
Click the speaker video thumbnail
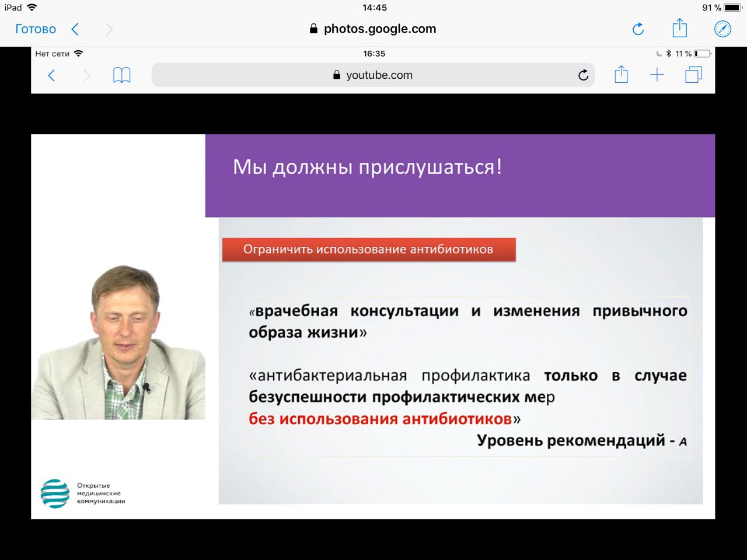click(x=118, y=342)
